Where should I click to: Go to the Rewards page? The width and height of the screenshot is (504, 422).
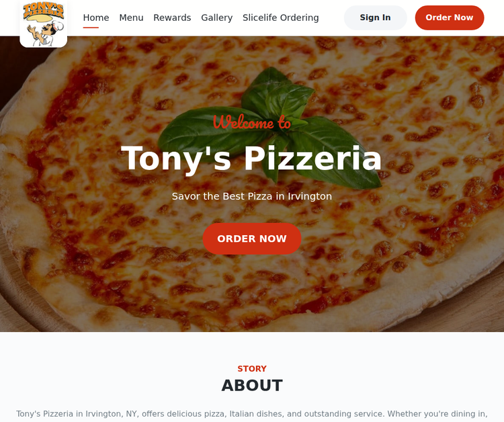[172, 17]
